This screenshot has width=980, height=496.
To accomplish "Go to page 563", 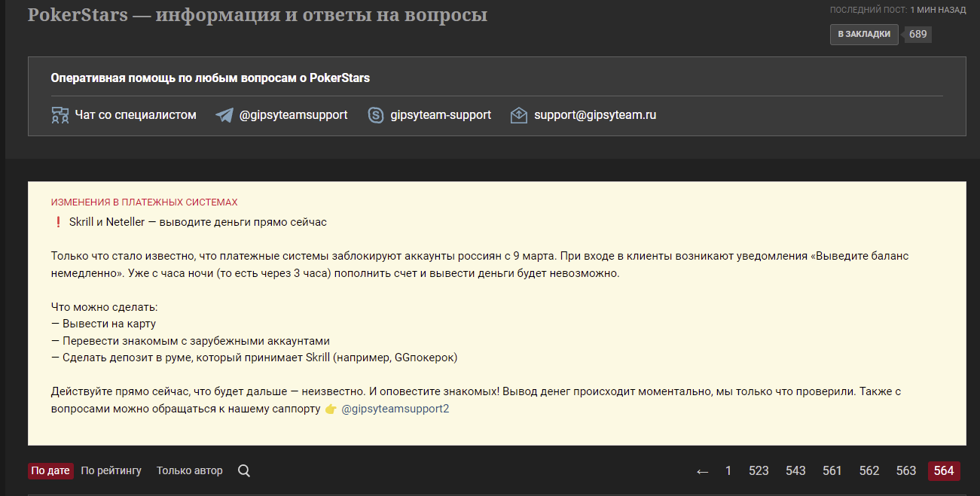I will 906,471.
